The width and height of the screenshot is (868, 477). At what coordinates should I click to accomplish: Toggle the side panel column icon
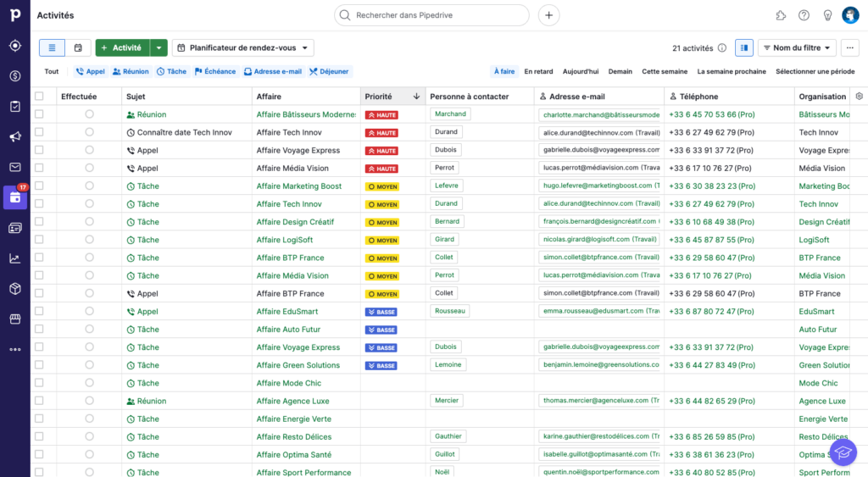pyautogui.click(x=744, y=48)
